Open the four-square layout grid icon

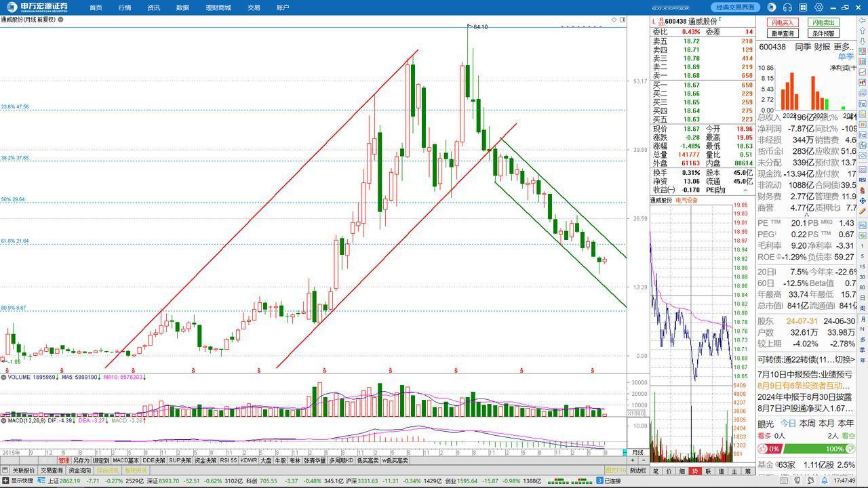click(x=804, y=7)
